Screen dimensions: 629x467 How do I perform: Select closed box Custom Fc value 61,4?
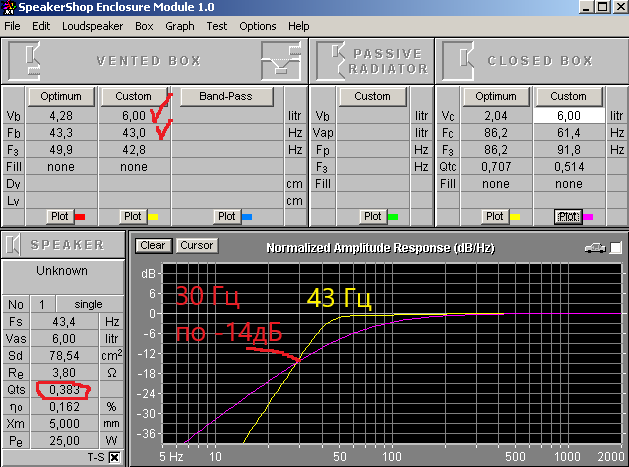[x=569, y=133]
